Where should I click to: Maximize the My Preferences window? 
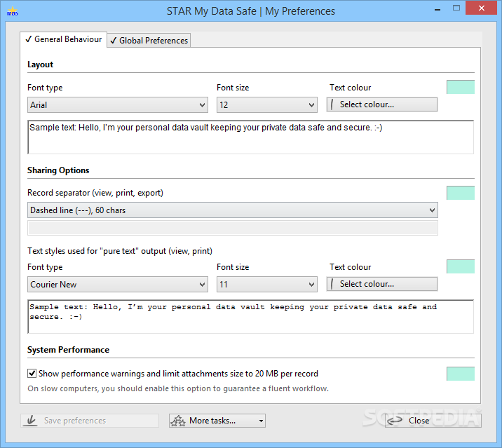456,8
